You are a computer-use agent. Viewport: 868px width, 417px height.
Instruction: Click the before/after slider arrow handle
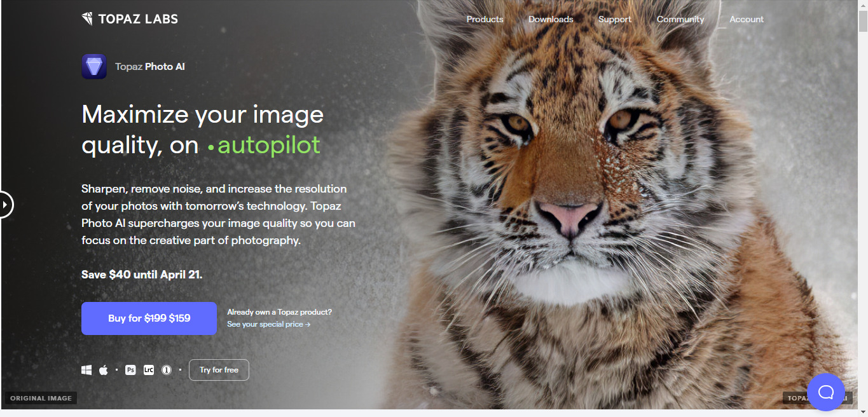5,205
